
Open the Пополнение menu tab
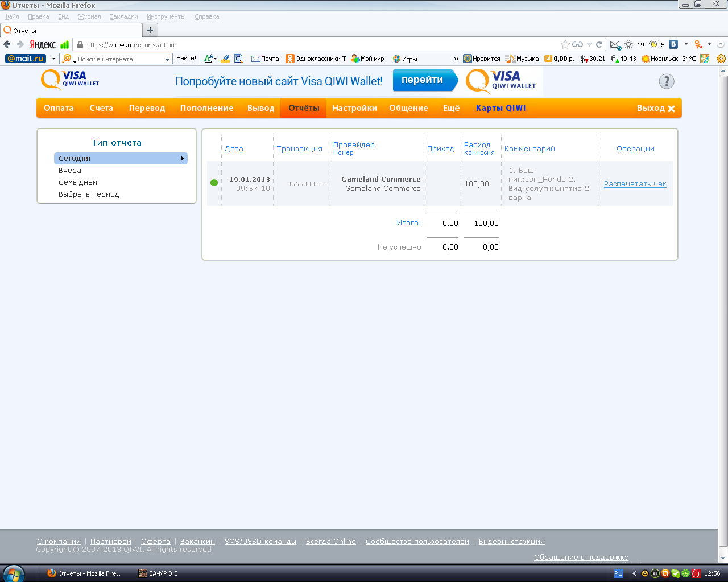coord(207,108)
